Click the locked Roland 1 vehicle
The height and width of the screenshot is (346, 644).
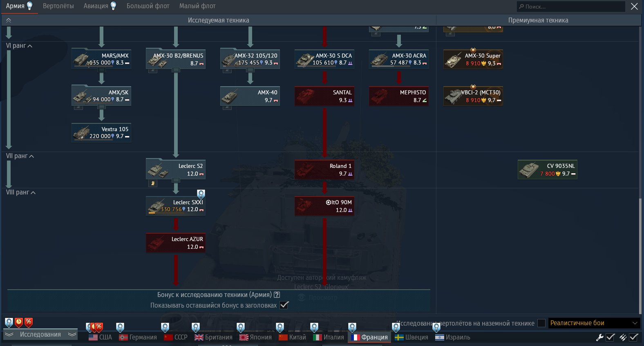pos(324,170)
